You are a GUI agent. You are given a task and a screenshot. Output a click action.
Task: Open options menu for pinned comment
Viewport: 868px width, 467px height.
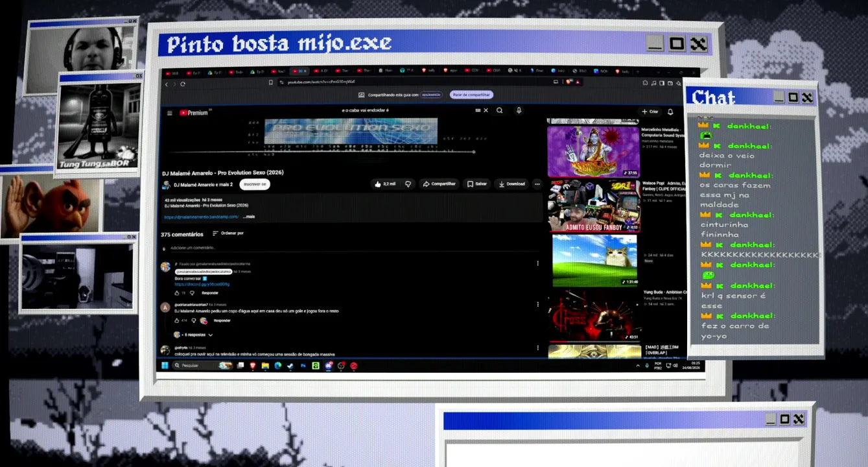point(537,263)
